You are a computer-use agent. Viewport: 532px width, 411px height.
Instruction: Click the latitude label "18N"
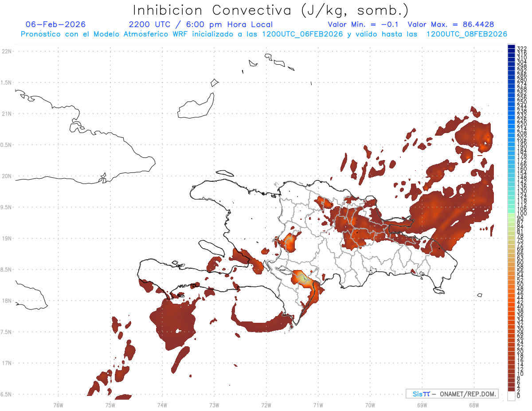coord(7,301)
